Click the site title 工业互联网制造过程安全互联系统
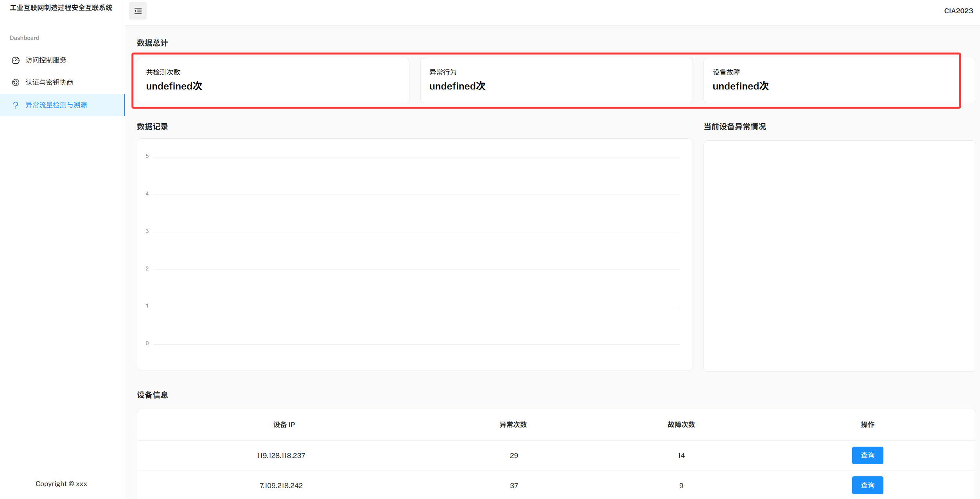Screen dimensions: 980x499 [x=61, y=8]
